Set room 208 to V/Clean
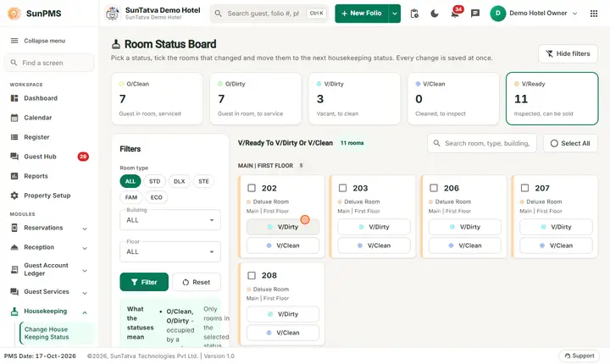Image resolution: width=610 pixels, height=364 pixels. 283,333
